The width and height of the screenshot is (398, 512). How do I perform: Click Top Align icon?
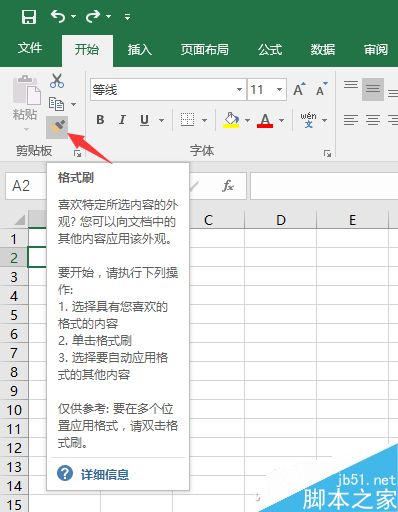[x=351, y=85]
